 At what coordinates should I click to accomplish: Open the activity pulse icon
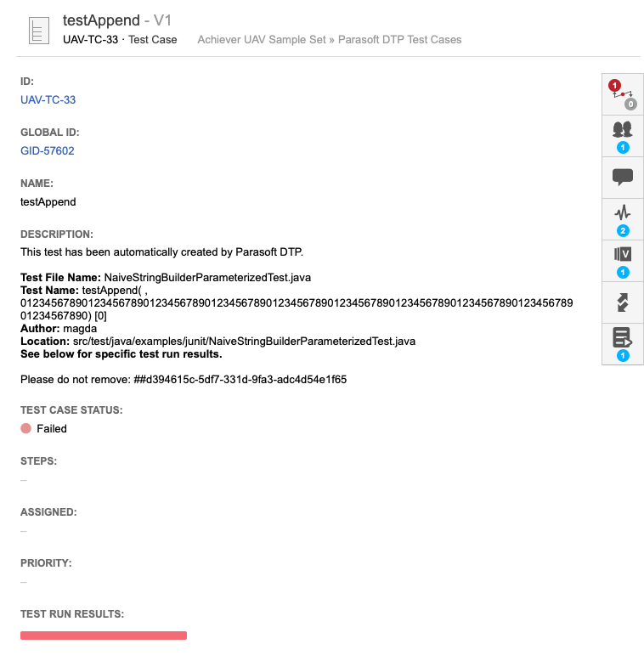coord(623,219)
